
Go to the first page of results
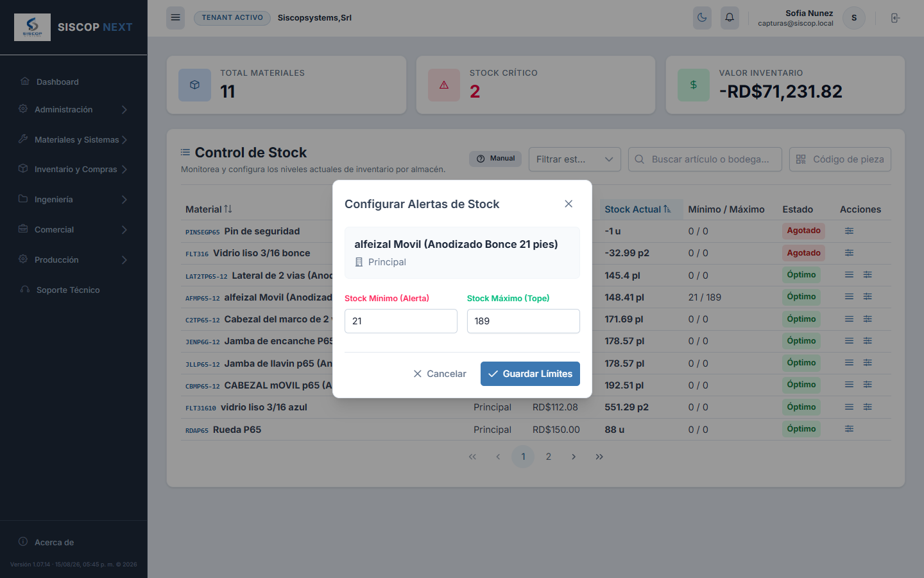[473, 457]
